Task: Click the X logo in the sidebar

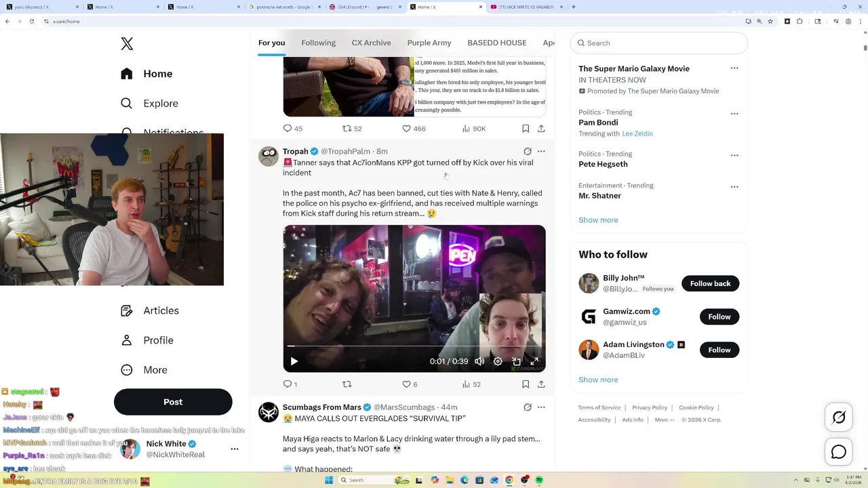Action: (x=127, y=43)
